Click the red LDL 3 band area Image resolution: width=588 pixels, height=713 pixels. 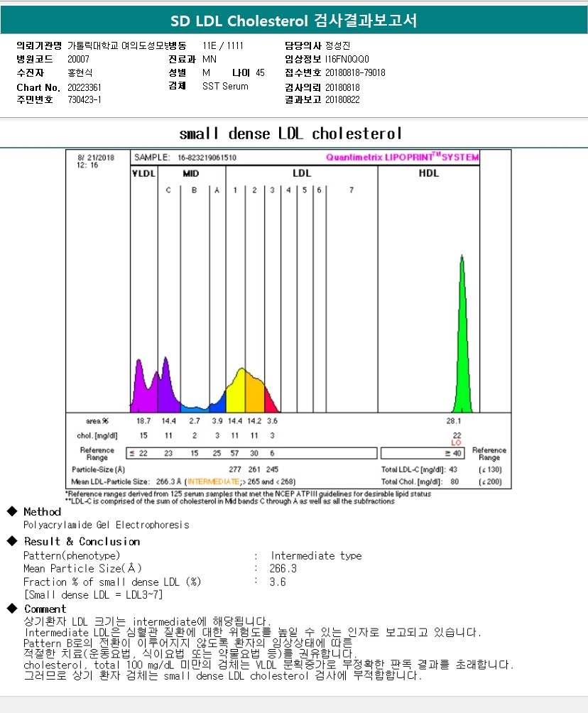point(270,405)
